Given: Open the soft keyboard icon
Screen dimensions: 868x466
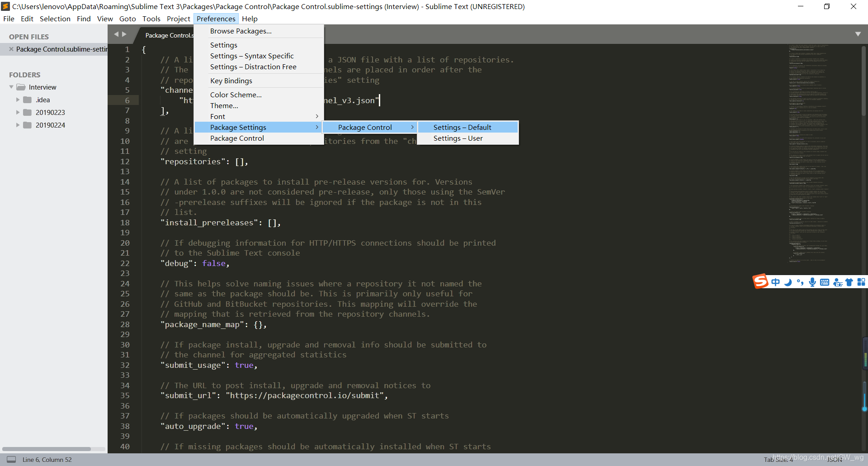Looking at the screenshot, I should pyautogui.click(x=825, y=282).
